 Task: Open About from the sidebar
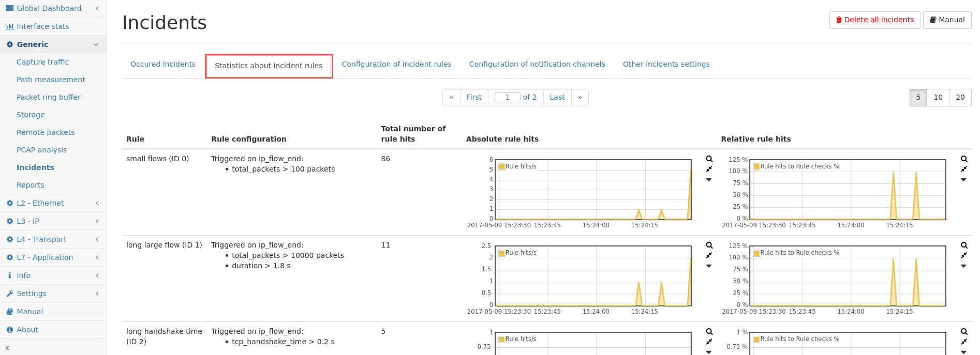tap(53, 330)
